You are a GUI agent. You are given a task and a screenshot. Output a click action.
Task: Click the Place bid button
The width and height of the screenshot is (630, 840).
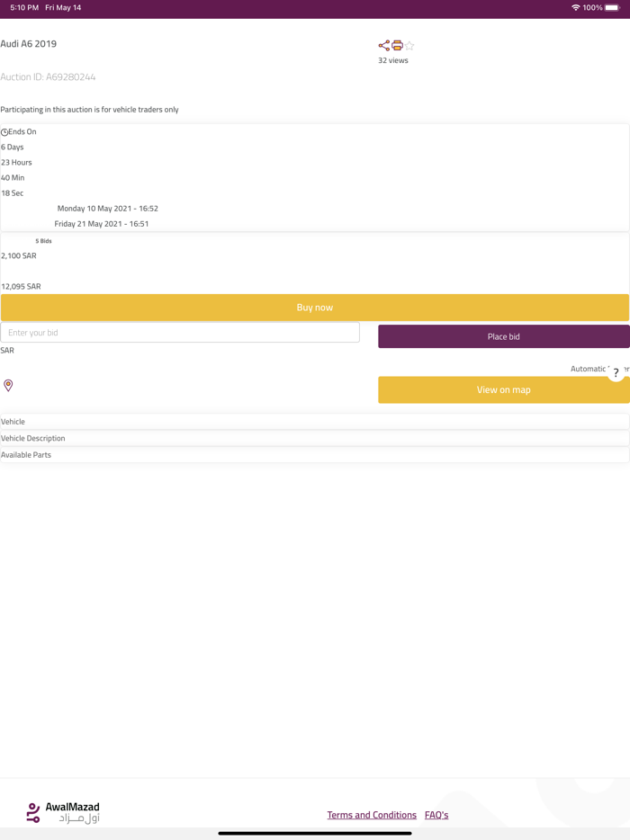pos(503,336)
